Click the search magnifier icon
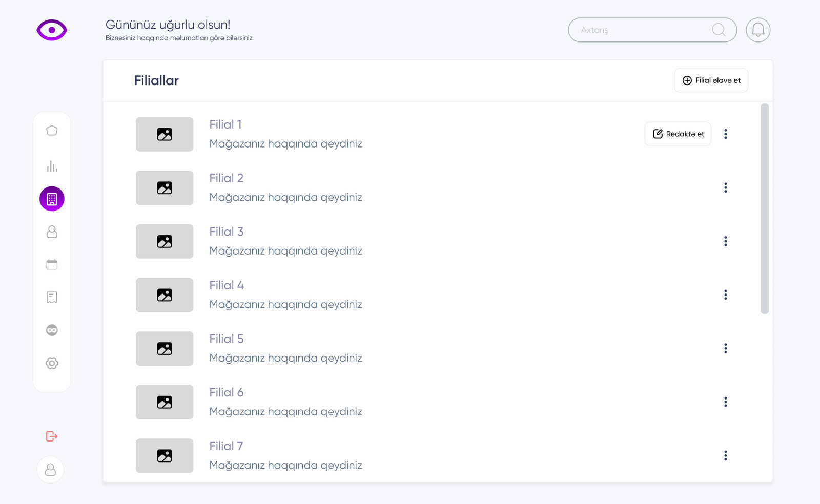Viewport: 820px width, 504px height. (x=719, y=30)
